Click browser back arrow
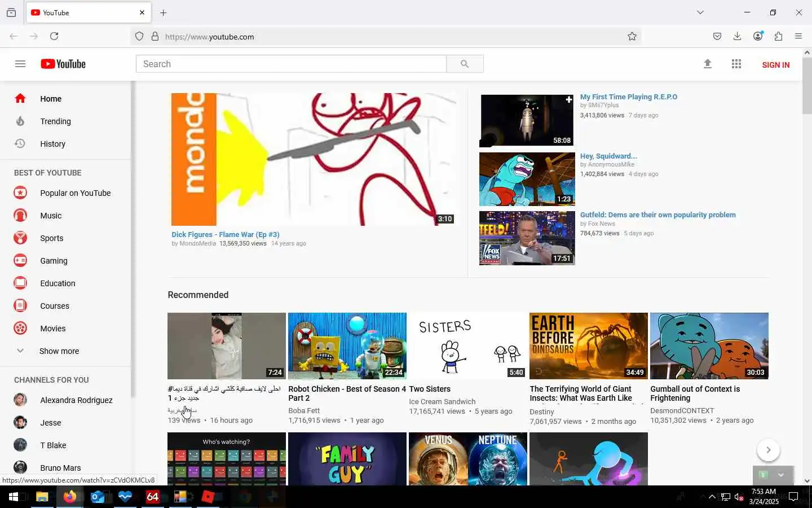The height and width of the screenshot is (508, 812). (14, 36)
